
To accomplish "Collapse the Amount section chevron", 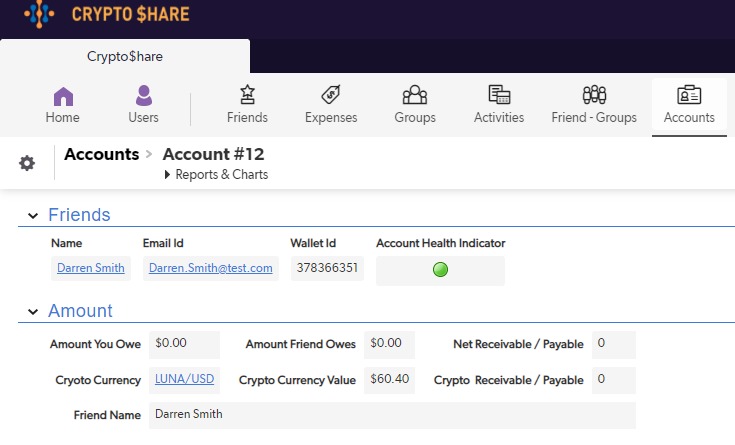I will [x=33, y=312].
